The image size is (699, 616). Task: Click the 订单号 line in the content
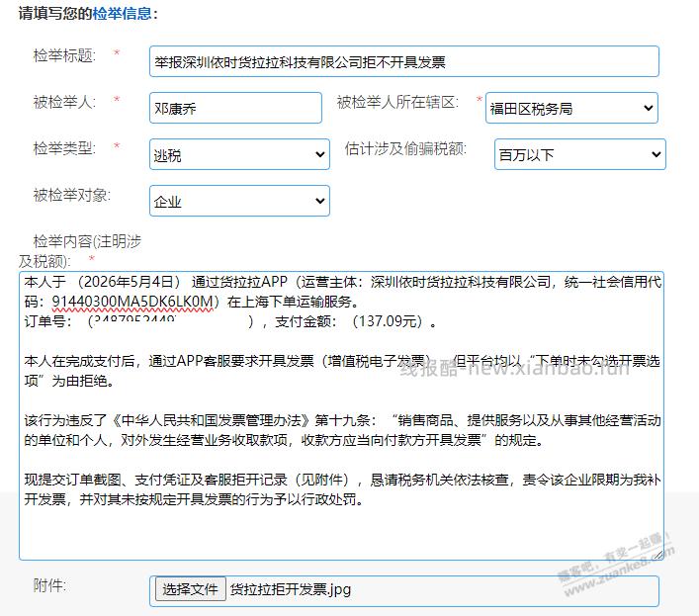point(230,321)
